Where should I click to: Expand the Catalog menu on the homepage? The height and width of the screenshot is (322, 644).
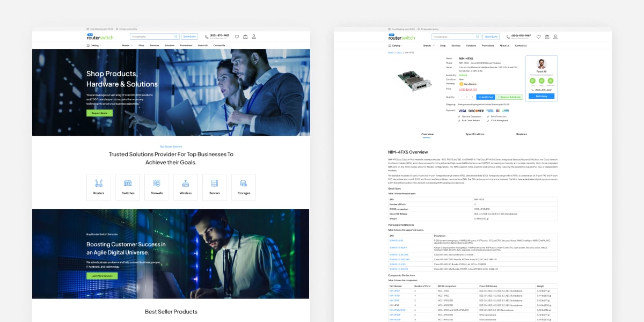pyautogui.click(x=93, y=46)
